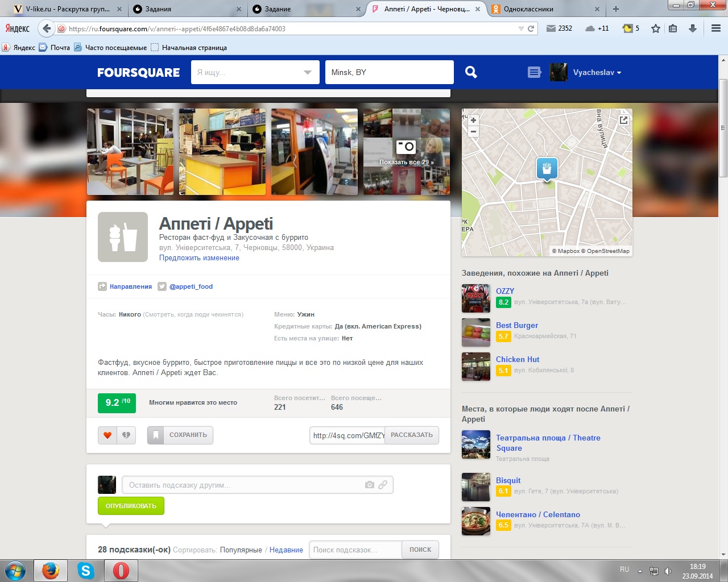Open the Bisquit venue link
The image size is (728, 582).
coord(508,480)
